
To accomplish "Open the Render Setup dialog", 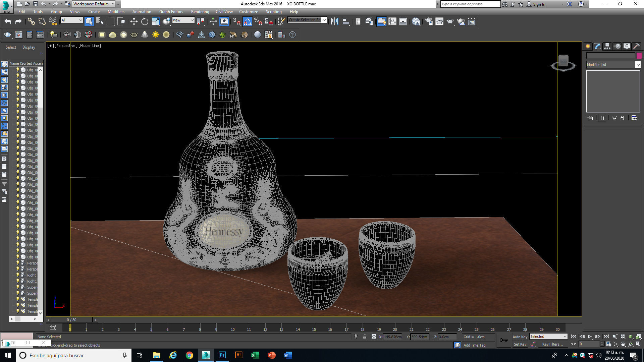I will point(428,21).
